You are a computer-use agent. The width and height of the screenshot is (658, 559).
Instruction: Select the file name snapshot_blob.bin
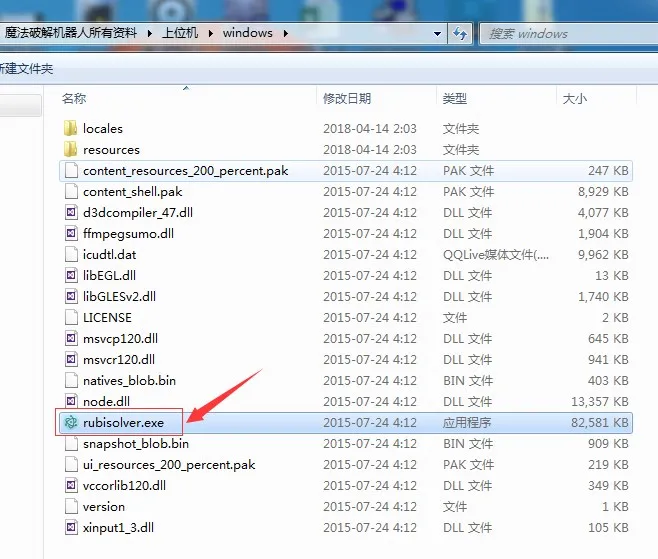pos(136,443)
